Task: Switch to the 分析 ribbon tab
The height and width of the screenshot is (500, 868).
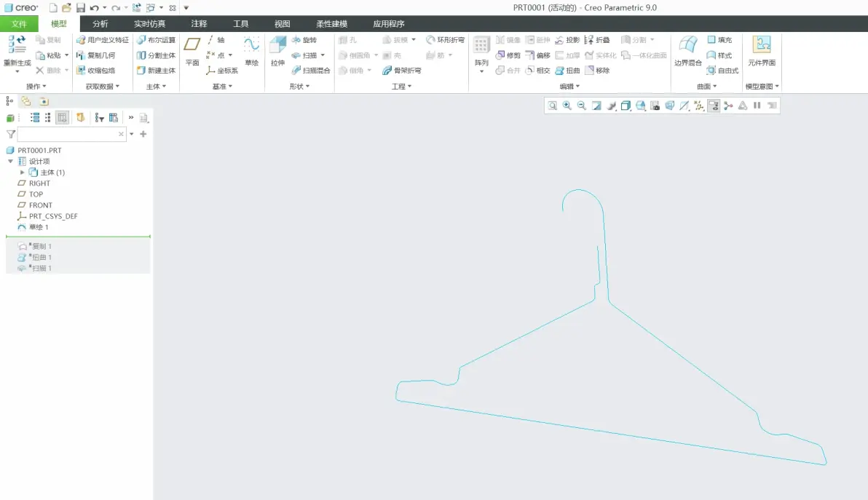Action: [x=100, y=24]
